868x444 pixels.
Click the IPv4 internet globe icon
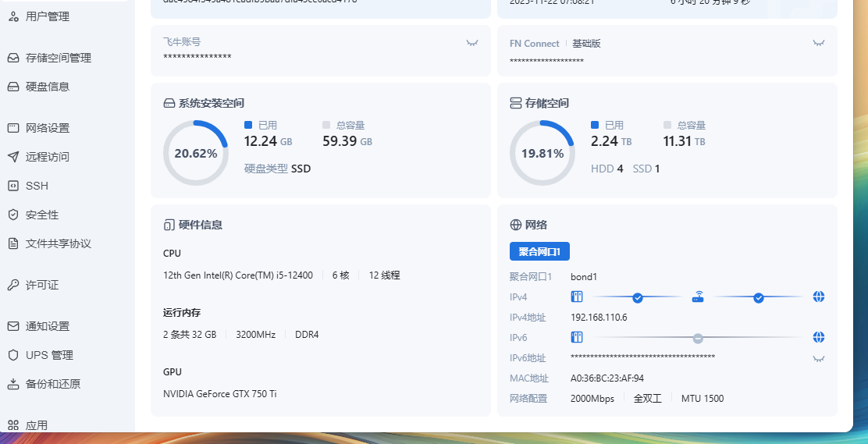point(819,297)
